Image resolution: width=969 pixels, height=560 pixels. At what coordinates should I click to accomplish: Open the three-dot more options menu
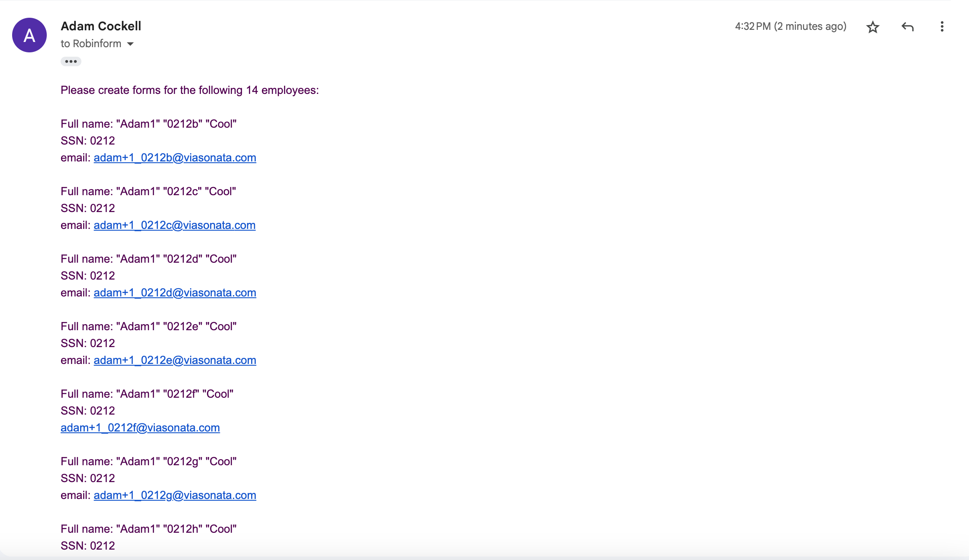click(x=942, y=27)
